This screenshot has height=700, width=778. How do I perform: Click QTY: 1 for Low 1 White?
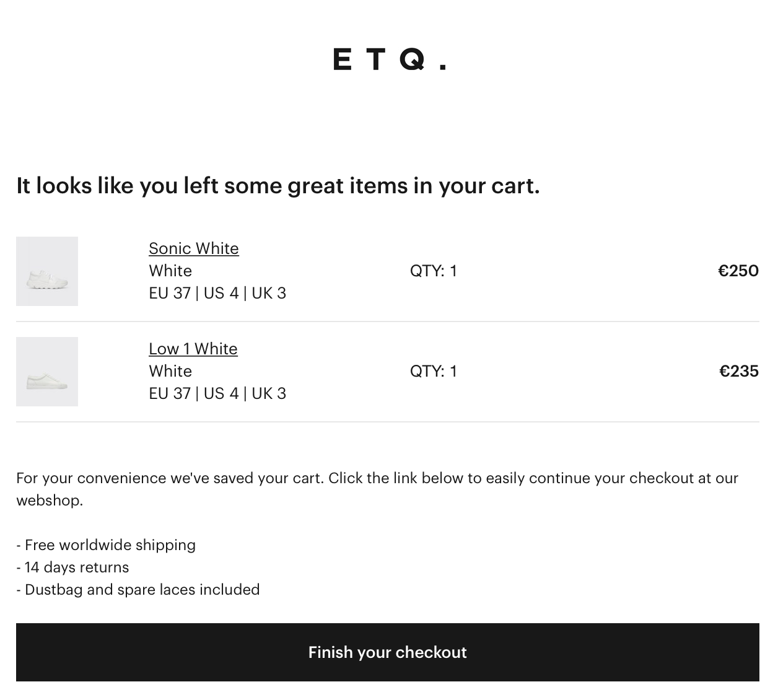[x=434, y=371]
